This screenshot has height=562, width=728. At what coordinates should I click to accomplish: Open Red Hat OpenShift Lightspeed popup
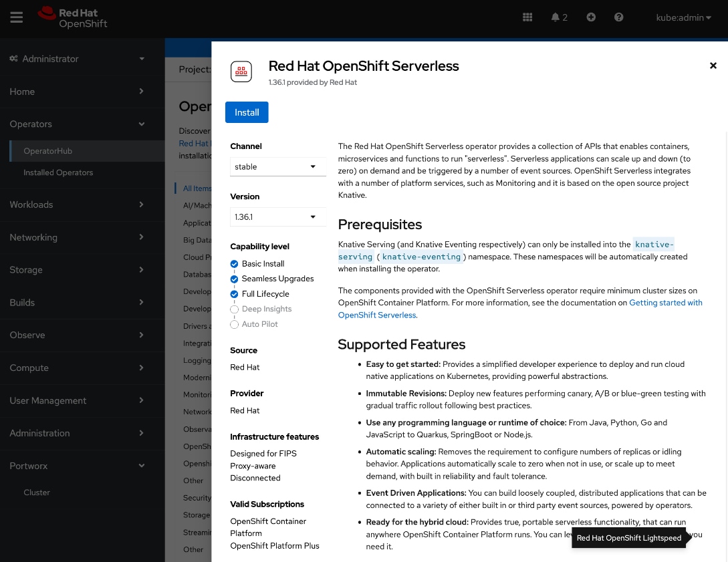click(x=628, y=538)
